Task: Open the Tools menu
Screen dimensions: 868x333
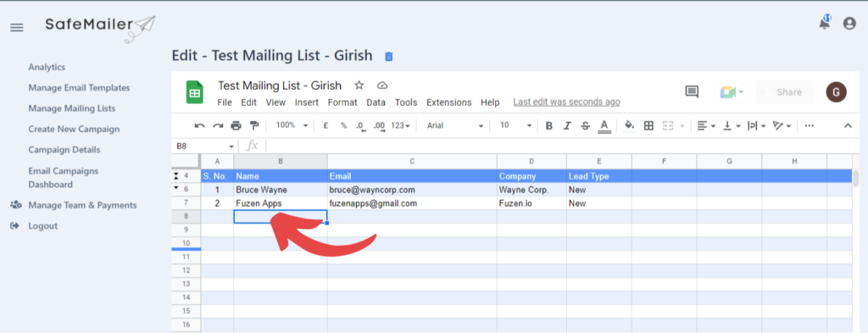Action: coord(406,103)
